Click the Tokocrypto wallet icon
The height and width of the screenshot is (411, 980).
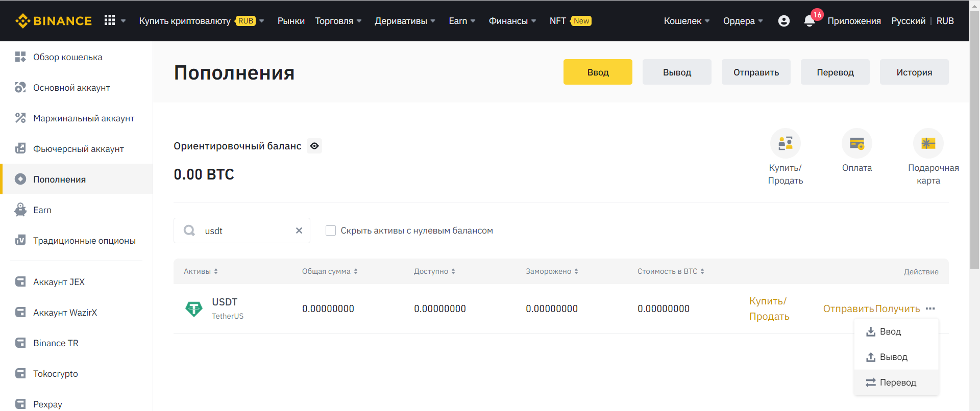point(20,374)
